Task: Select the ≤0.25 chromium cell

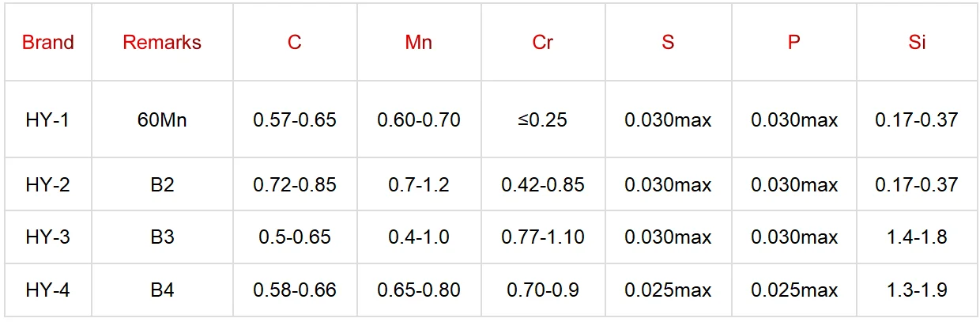Action: [543, 120]
